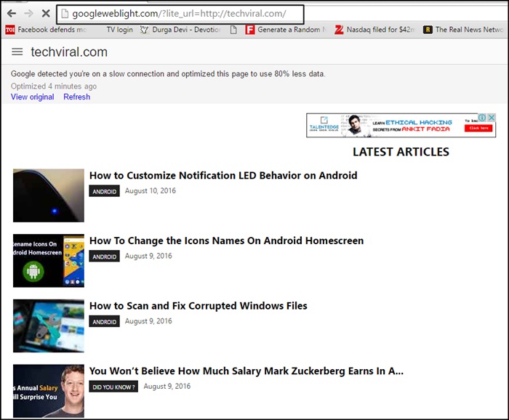Viewport: 509px width, 420px height.
Task: Click the browser forward arrow
Action: pyautogui.click(x=28, y=13)
